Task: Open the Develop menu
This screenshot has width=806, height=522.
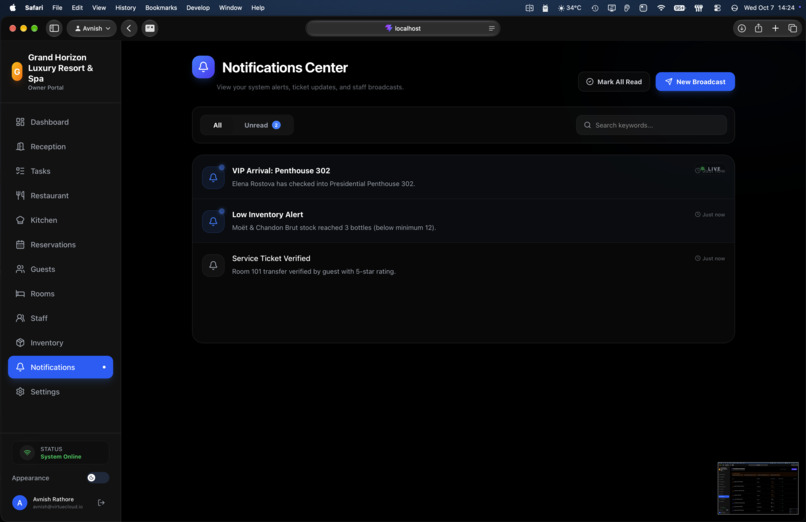Action: pos(198,8)
